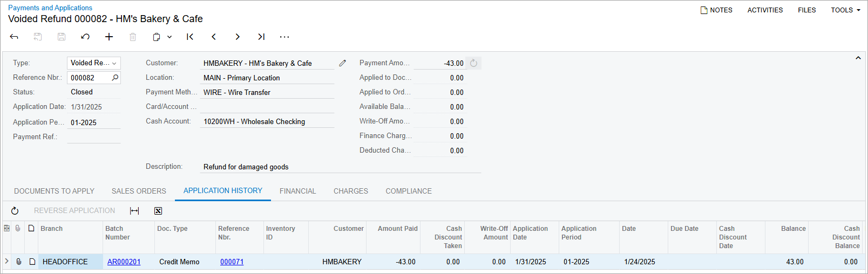Screen dimensions: 868x274
Task: Add a new record with plus icon
Action: pos(109,37)
